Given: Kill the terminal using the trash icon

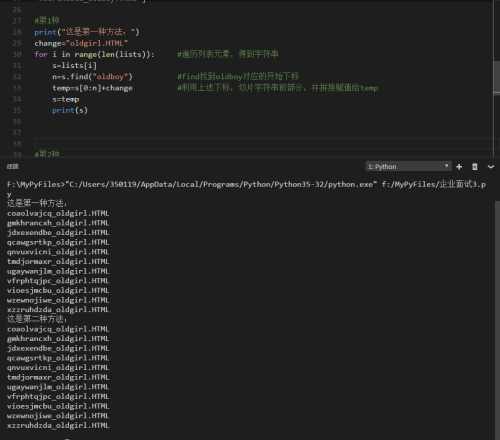Looking at the screenshot, I should pos(475,167).
